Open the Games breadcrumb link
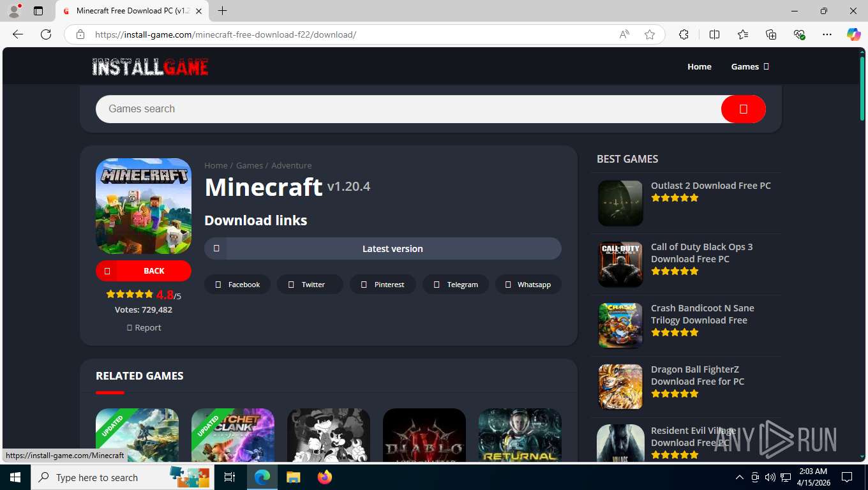Image resolution: width=868 pixels, height=490 pixels. coord(250,165)
